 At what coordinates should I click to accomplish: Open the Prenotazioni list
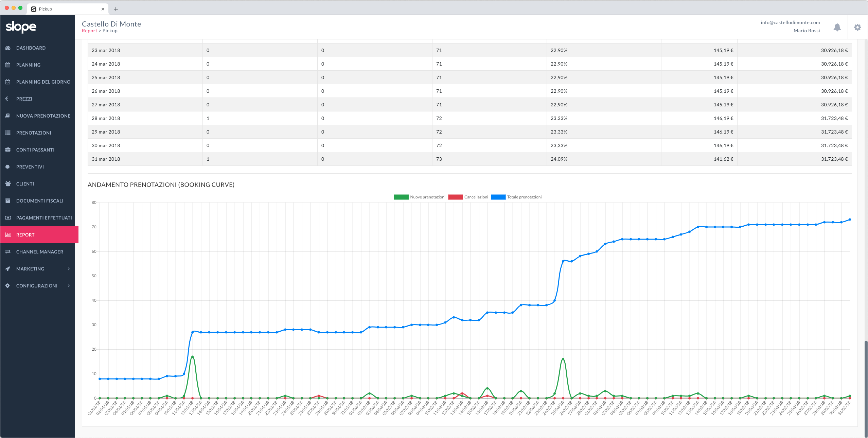pyautogui.click(x=38, y=133)
